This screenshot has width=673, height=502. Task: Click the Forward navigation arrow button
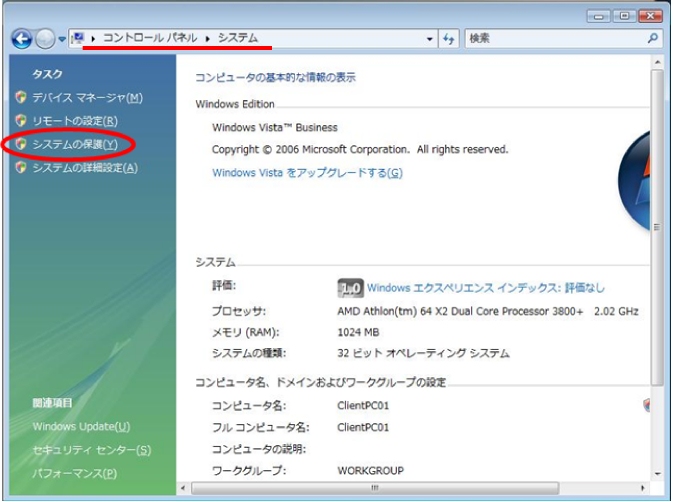[45, 38]
